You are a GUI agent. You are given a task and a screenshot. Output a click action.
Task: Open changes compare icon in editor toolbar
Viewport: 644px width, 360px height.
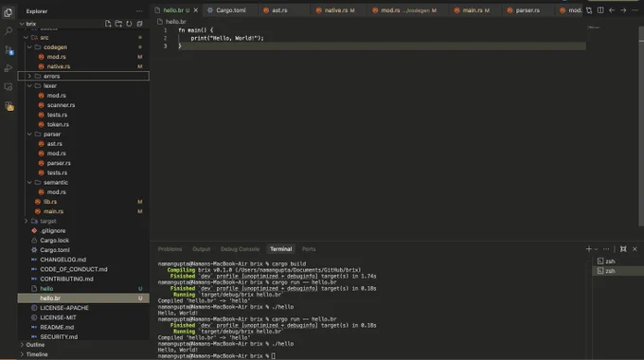[x=589, y=10]
